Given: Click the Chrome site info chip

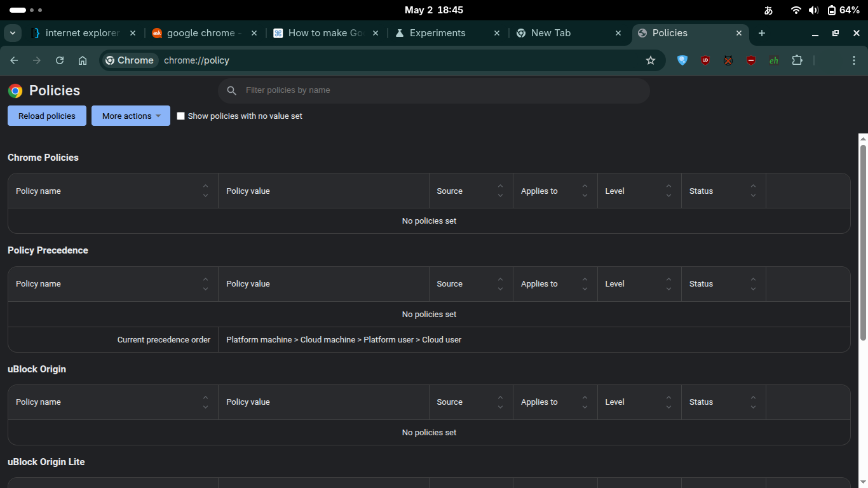Looking at the screenshot, I should point(130,60).
